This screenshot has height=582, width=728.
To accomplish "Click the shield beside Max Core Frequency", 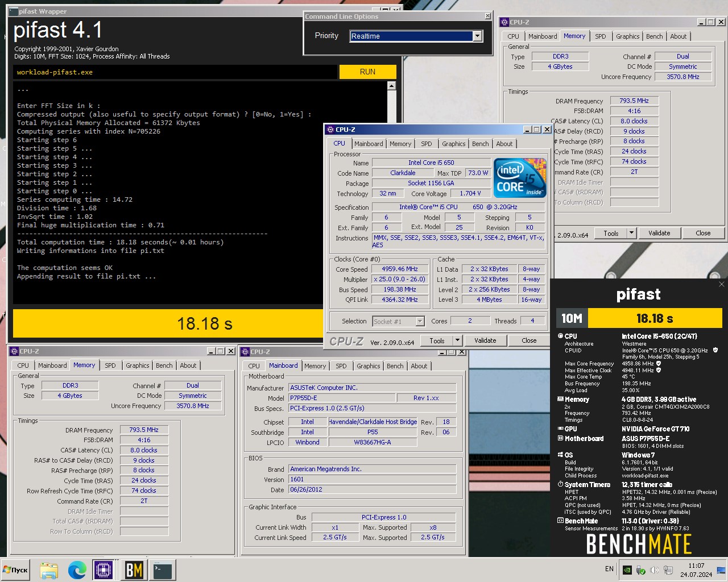I will [x=659, y=364].
